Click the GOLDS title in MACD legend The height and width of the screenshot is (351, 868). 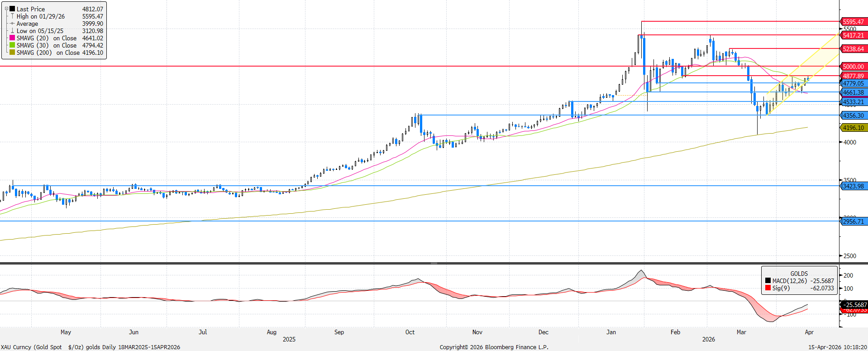799,274
